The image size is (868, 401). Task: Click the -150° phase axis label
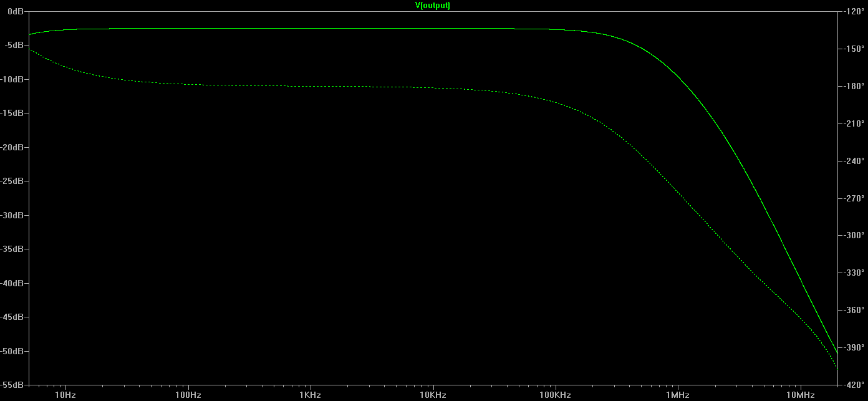coord(853,49)
